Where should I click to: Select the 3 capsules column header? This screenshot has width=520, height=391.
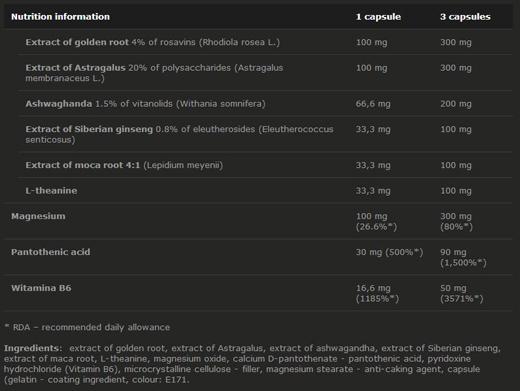click(465, 17)
